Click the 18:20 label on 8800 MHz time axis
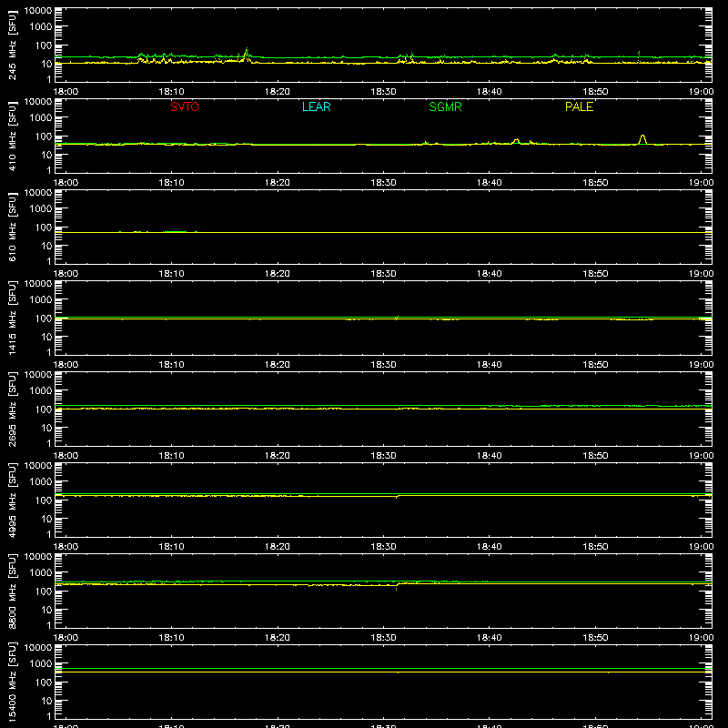 278,638
